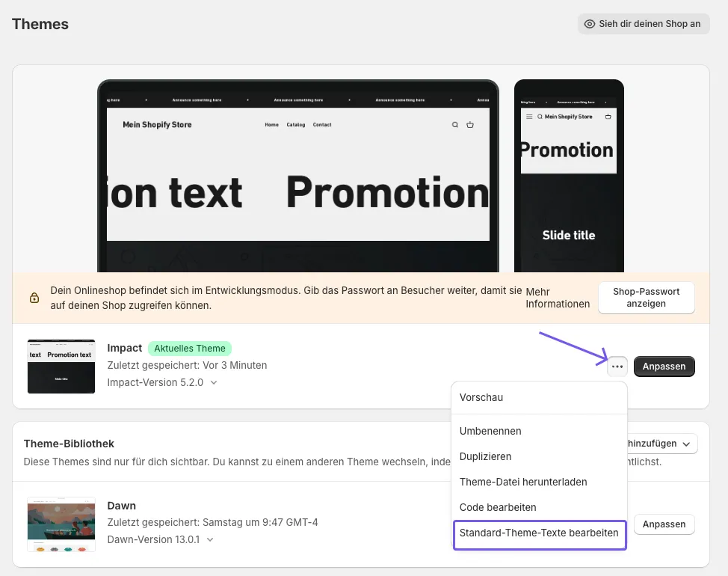
Task: Open the theme hinzufügen dropdown
Action: [663, 444]
